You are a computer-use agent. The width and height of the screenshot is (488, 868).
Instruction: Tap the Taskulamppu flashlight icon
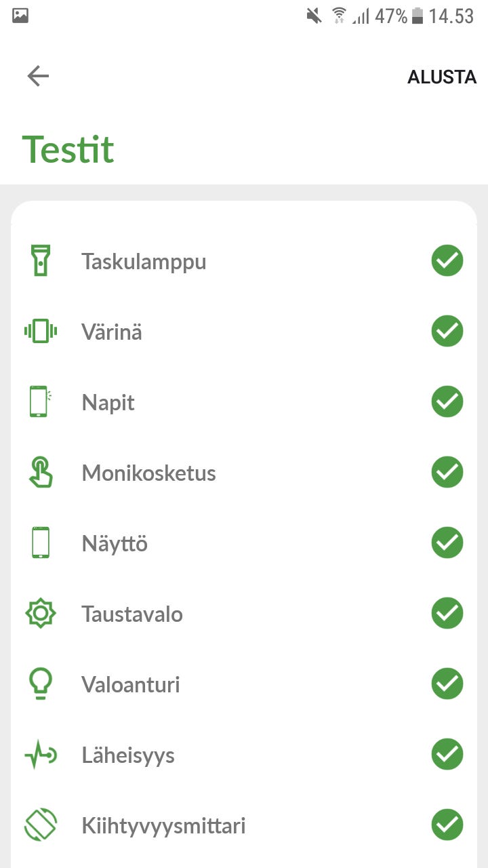tap(41, 261)
